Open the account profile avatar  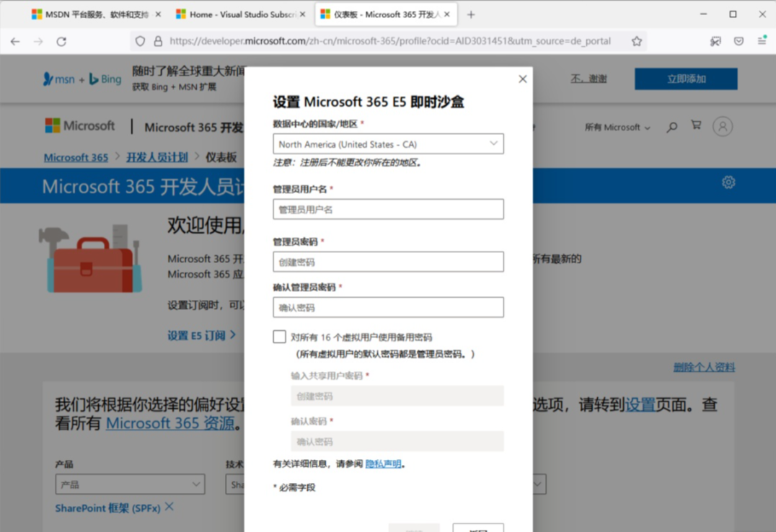click(723, 127)
